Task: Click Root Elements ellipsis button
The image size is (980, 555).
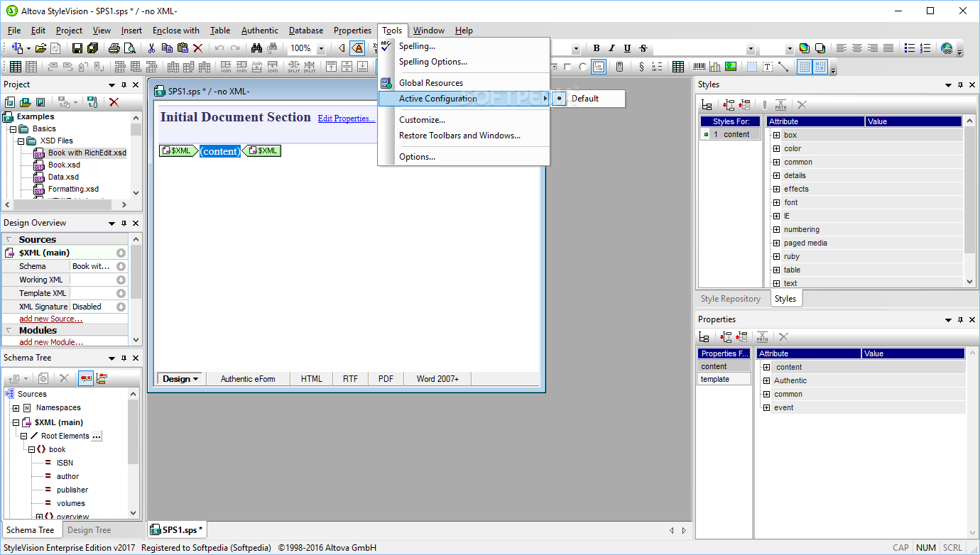Action: (x=97, y=436)
